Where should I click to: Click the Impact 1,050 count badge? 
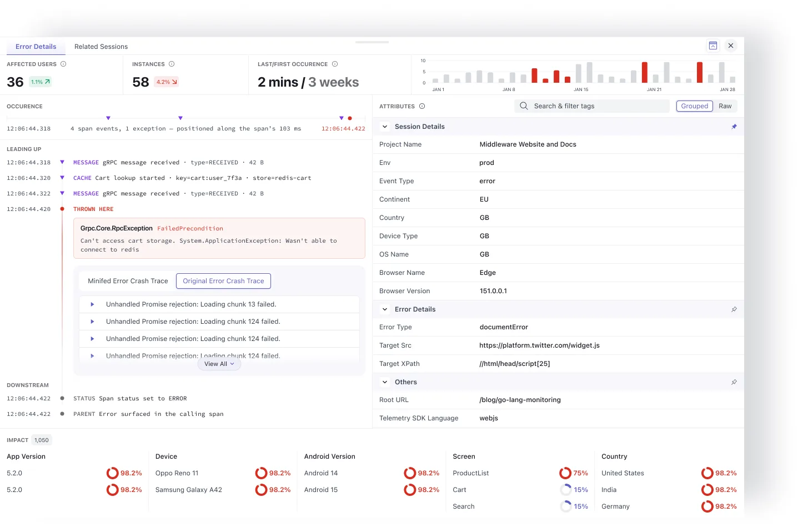42,440
